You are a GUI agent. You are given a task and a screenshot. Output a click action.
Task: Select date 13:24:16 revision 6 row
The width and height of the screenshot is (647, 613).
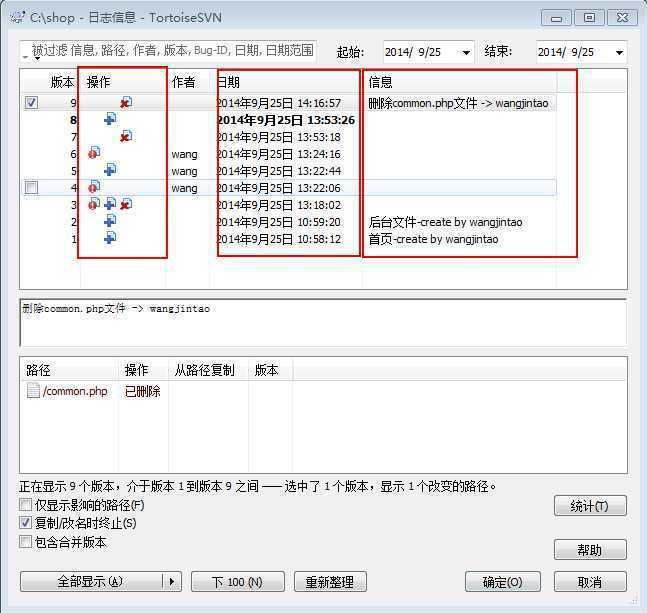(279, 154)
